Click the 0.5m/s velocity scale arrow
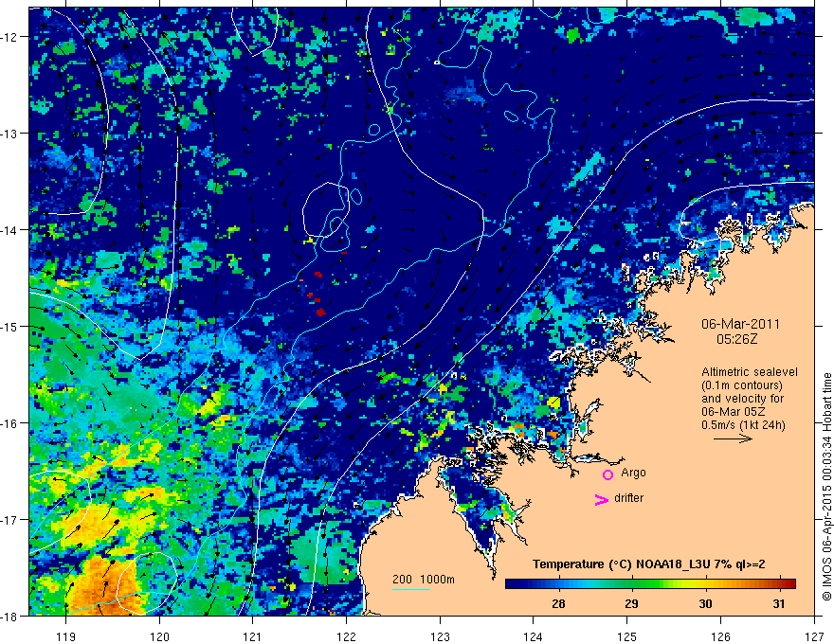834x644 pixels. pyautogui.click(x=733, y=438)
